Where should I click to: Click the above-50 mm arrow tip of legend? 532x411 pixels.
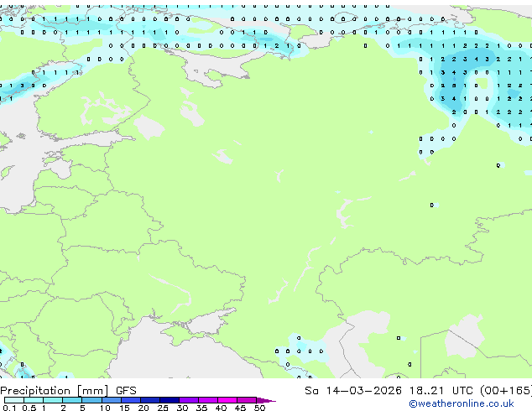click(x=266, y=401)
